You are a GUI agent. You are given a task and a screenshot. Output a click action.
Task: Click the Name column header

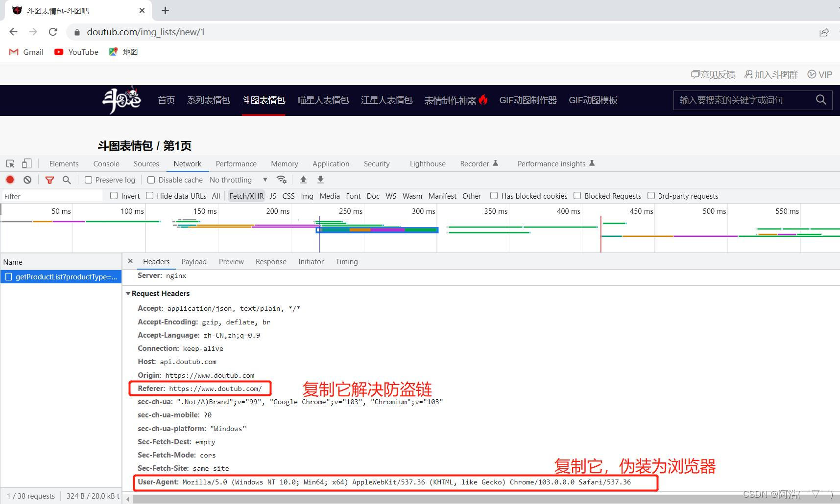coord(61,262)
